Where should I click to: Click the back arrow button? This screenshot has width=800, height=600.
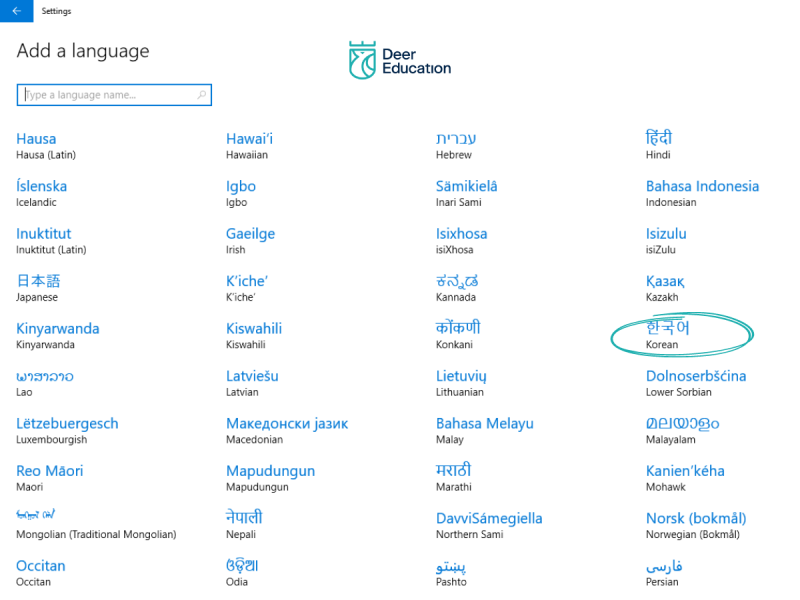pos(16,11)
